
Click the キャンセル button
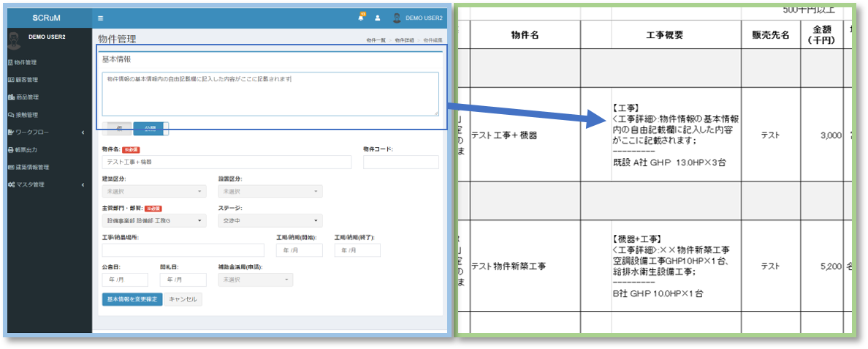(183, 299)
